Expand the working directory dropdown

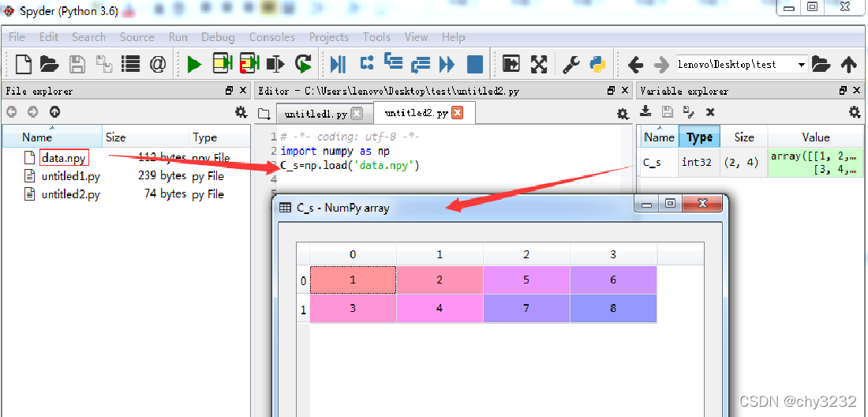point(801,66)
